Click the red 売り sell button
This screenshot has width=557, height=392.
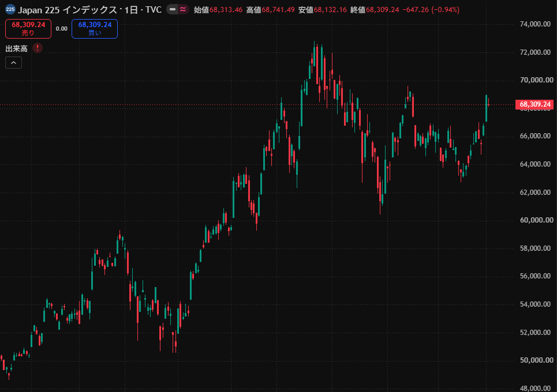click(28, 29)
